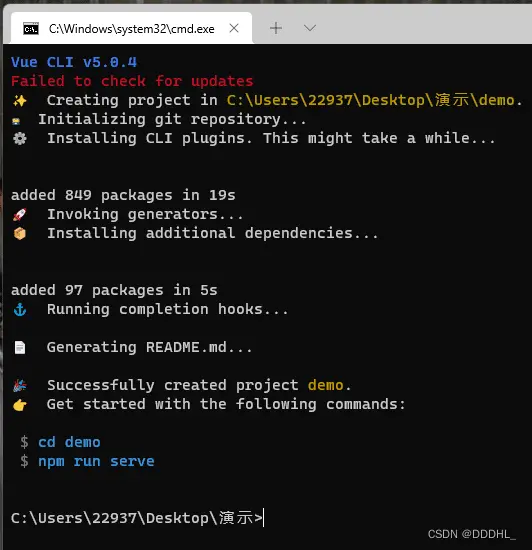The height and width of the screenshot is (550, 532).
Task: Click the anchor emoji beside completion hooks
Action: pyautogui.click(x=20, y=309)
